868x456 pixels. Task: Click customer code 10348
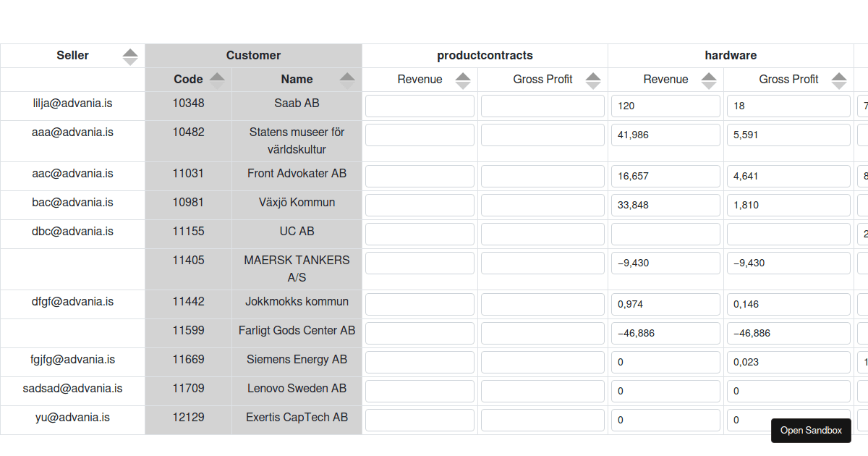[x=188, y=104]
